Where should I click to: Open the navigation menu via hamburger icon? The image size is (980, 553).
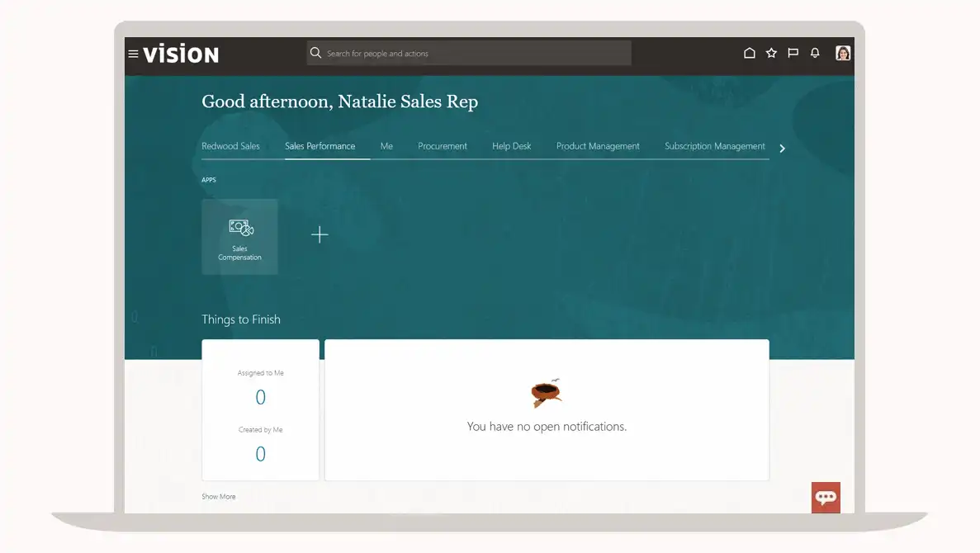pyautogui.click(x=133, y=53)
